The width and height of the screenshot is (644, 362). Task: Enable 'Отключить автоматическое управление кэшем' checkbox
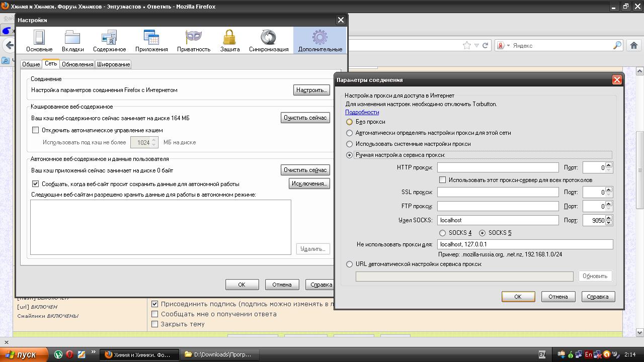click(35, 130)
